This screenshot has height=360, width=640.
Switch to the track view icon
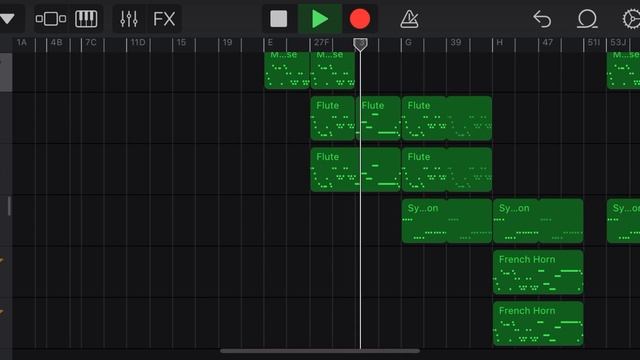click(x=51, y=19)
